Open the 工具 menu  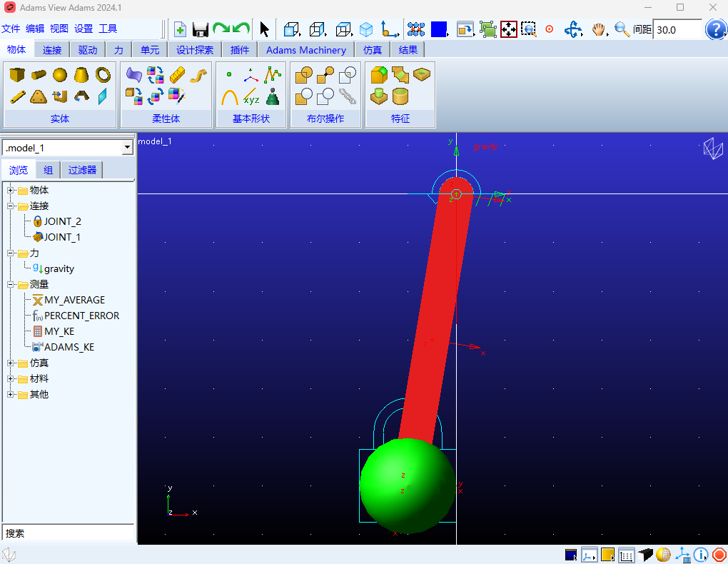pyautogui.click(x=108, y=29)
